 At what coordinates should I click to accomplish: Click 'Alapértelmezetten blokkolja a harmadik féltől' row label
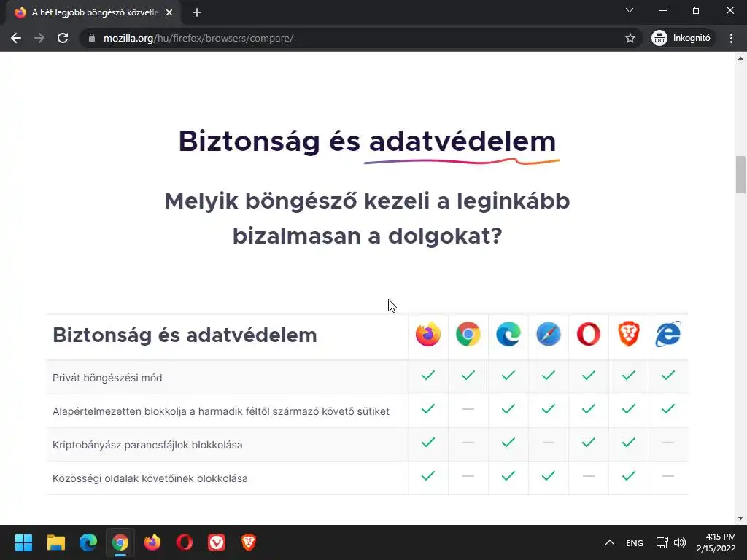pyautogui.click(x=221, y=411)
